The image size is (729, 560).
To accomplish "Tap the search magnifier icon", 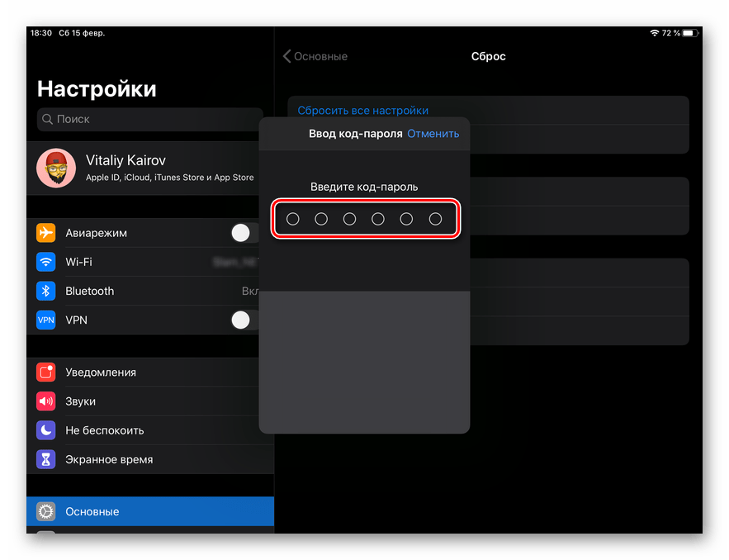I will click(47, 119).
